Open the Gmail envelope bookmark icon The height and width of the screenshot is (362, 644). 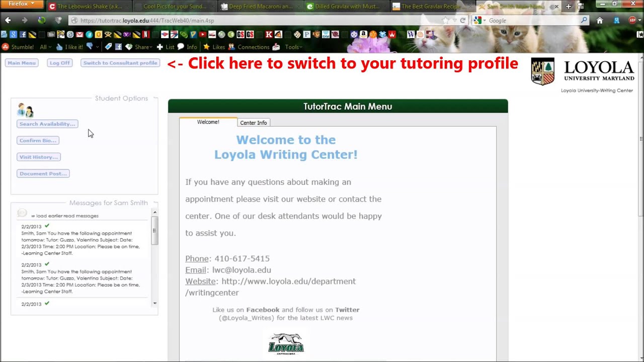tap(79, 34)
